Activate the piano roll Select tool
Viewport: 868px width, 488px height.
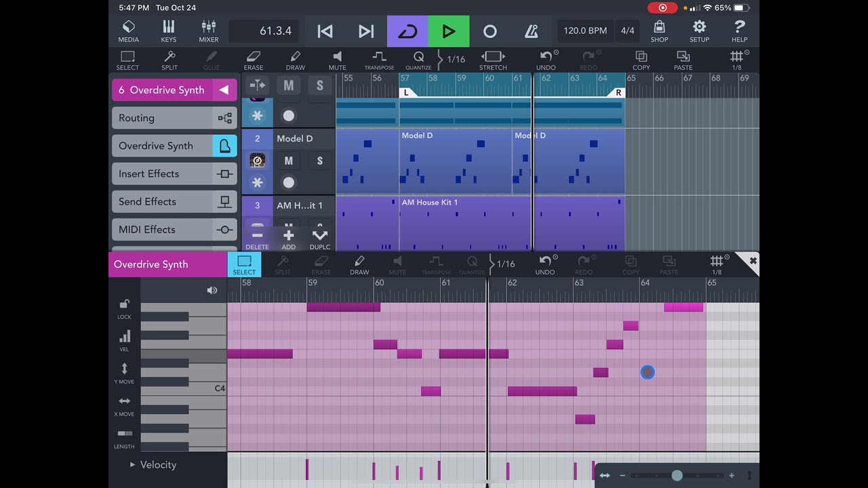coord(244,264)
